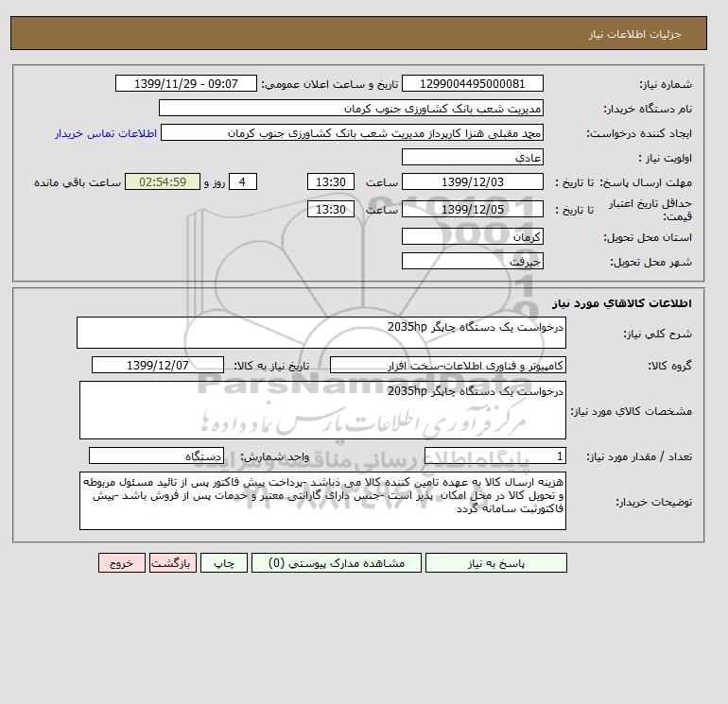Select the شماره نیاز field 1299004495000081
This screenshot has height=704, width=728.
point(472,83)
